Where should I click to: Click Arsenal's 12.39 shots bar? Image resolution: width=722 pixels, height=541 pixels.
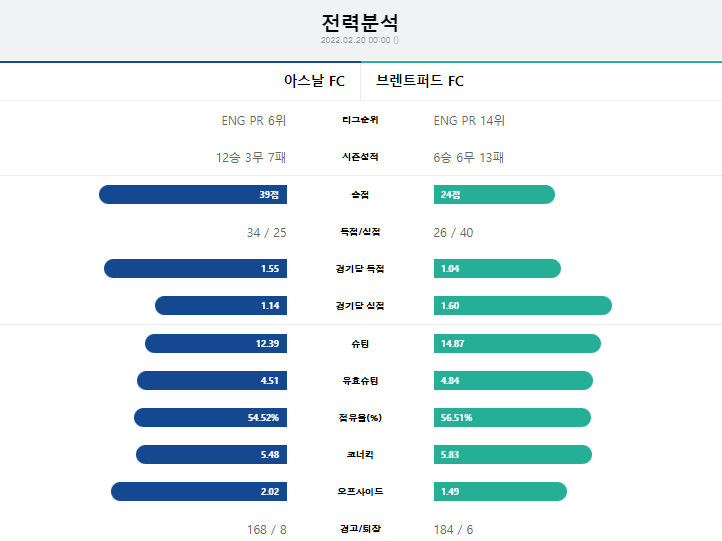[x=216, y=343]
